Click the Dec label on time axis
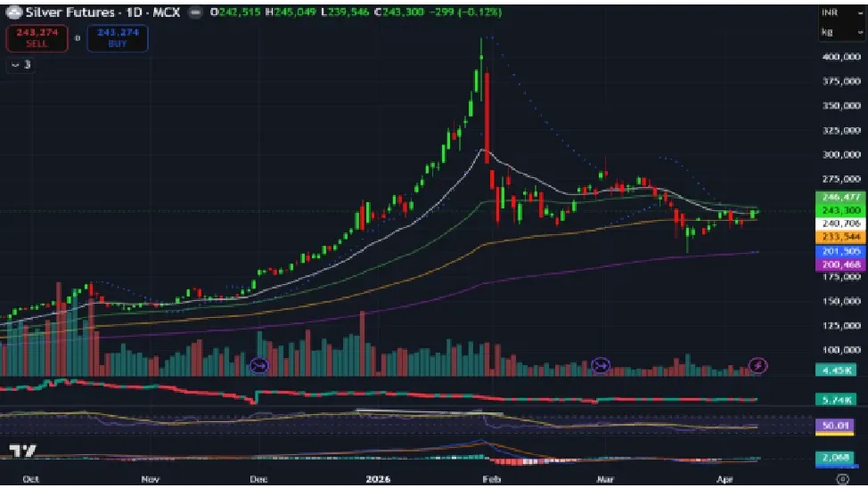The image size is (868, 488). 258,479
